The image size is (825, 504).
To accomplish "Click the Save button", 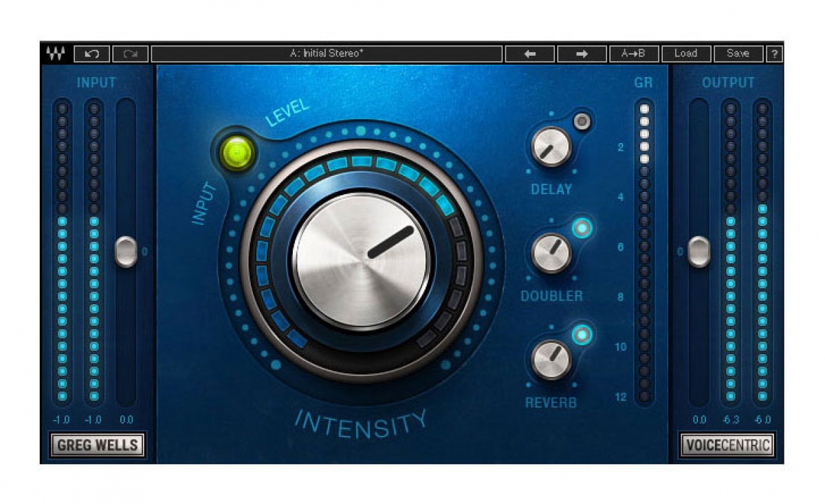I will 738,54.
